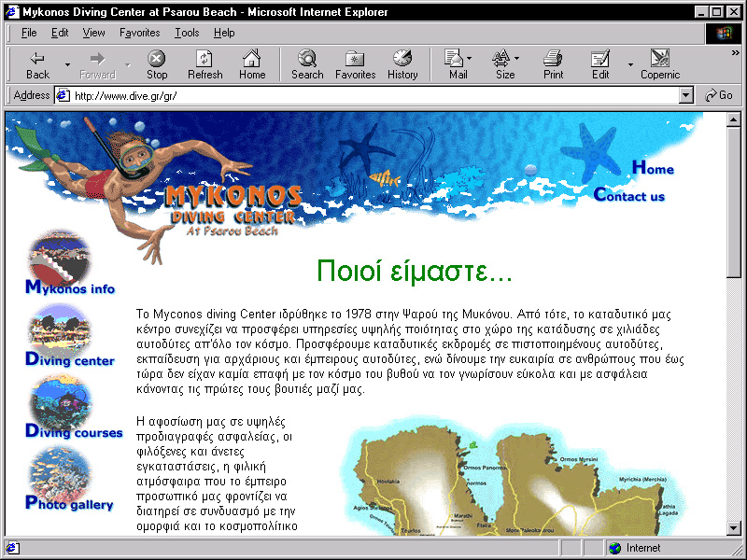747x560 pixels.
Task: Open the Diving center circular image
Action: point(60,330)
